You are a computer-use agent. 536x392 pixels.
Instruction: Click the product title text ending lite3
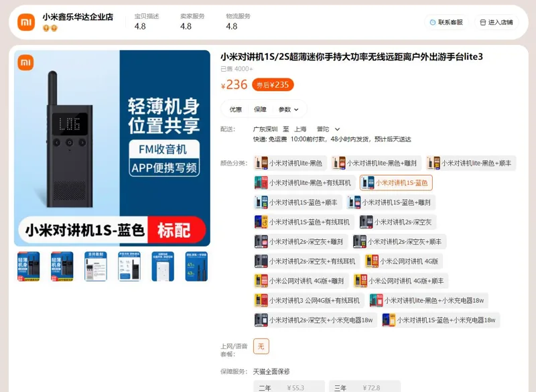pos(351,56)
